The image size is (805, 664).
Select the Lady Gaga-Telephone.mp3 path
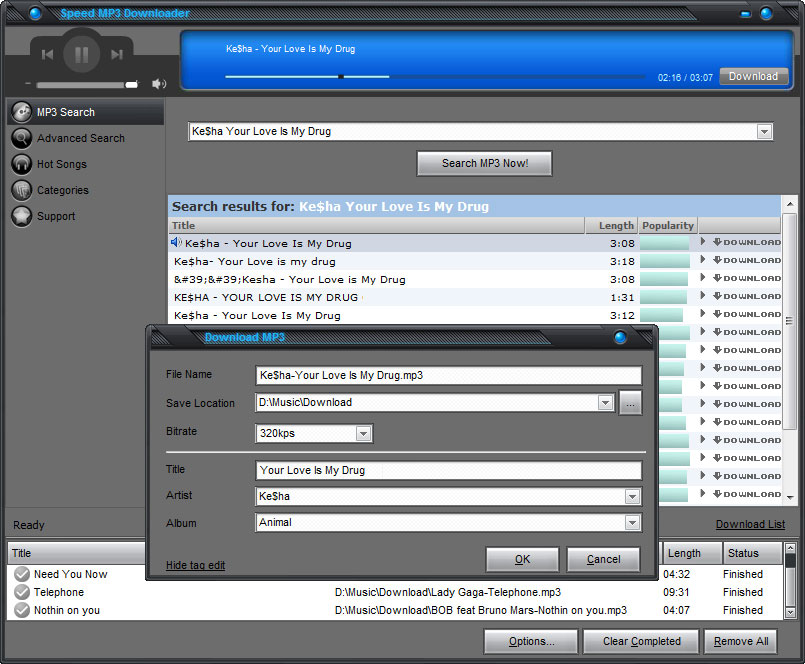[x=448, y=592]
